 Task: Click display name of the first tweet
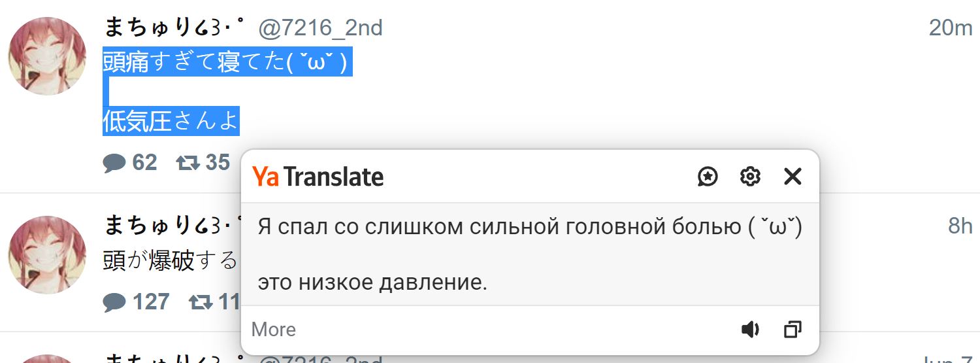click(174, 28)
